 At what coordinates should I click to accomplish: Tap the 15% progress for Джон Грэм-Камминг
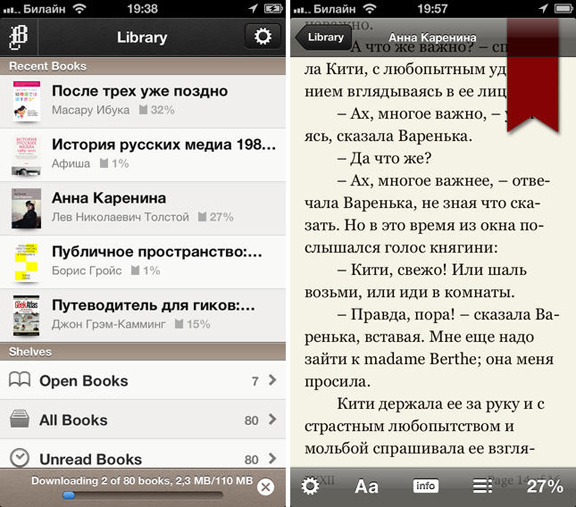pos(192,324)
